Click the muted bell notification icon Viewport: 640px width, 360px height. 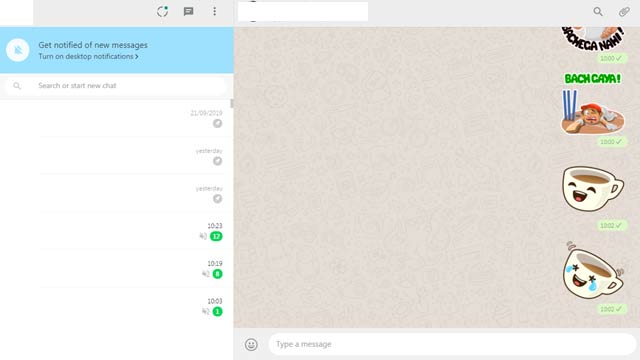18,50
